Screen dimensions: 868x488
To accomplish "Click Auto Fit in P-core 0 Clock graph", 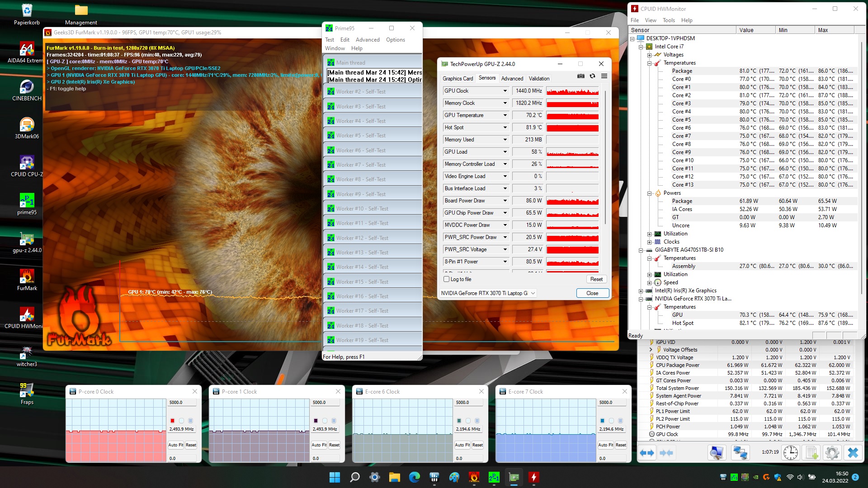I will tap(175, 445).
